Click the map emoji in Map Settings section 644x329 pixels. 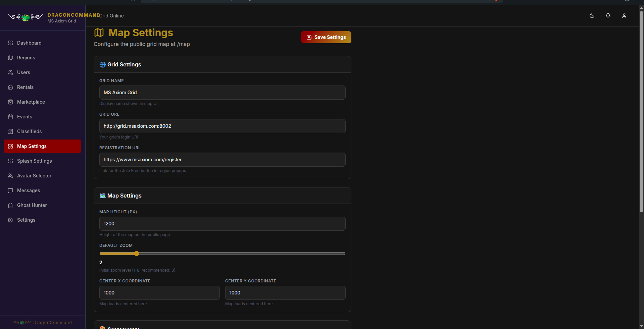[x=103, y=196]
